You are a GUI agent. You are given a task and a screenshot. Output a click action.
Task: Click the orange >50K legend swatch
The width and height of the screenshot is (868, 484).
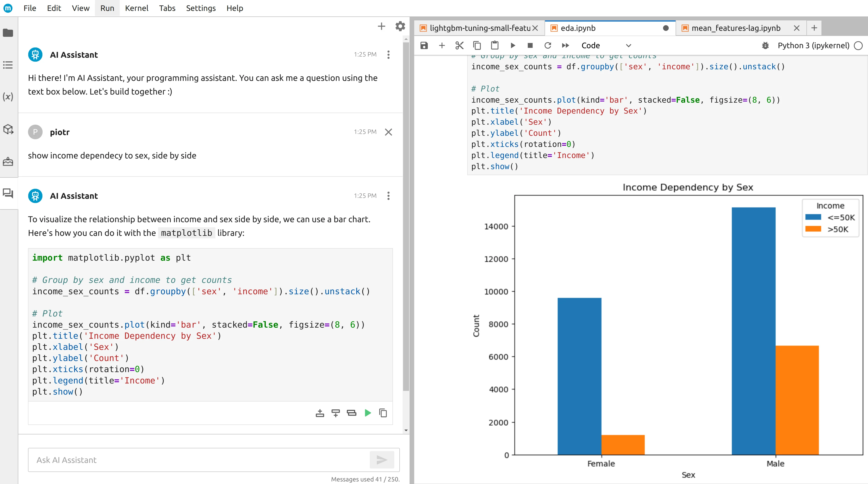pyautogui.click(x=813, y=229)
